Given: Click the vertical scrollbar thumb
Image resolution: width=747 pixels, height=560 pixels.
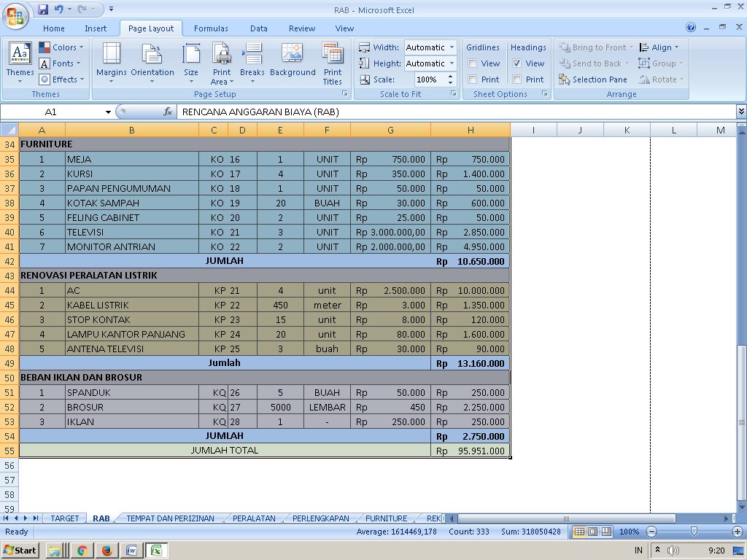Looking at the screenshot, I should click(741, 421).
